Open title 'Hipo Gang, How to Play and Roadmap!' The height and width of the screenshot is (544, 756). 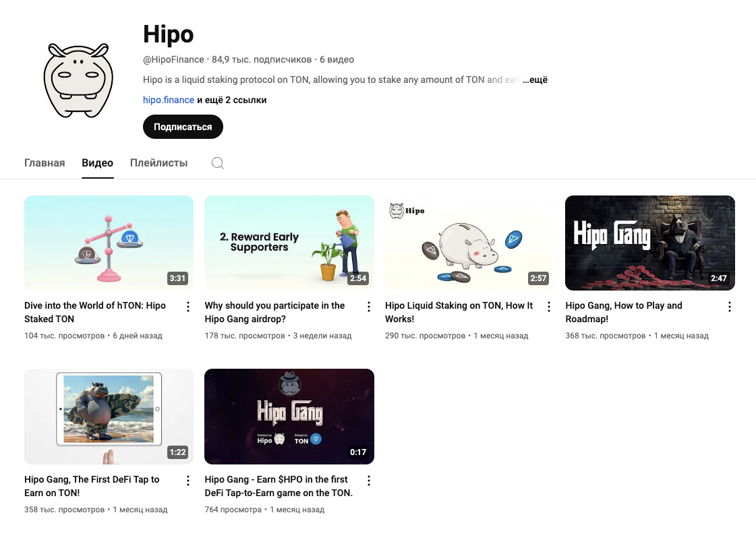point(624,312)
